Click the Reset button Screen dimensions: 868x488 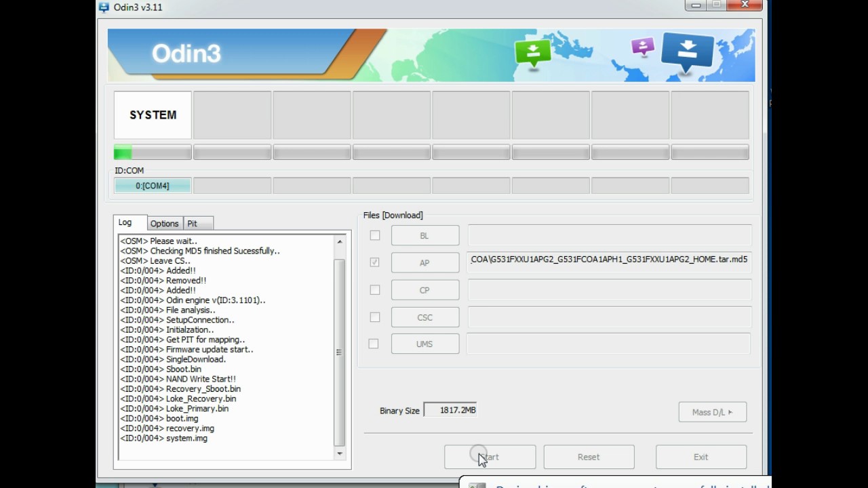589,457
